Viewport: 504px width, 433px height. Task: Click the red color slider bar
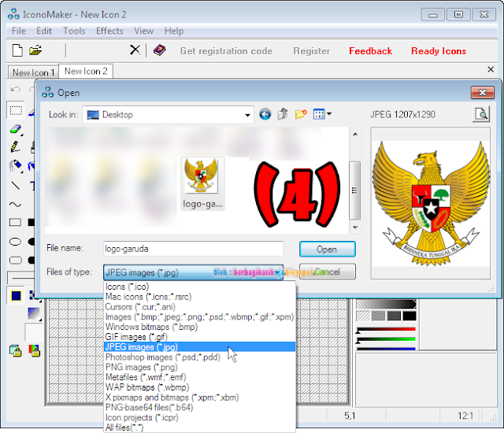coord(386,329)
